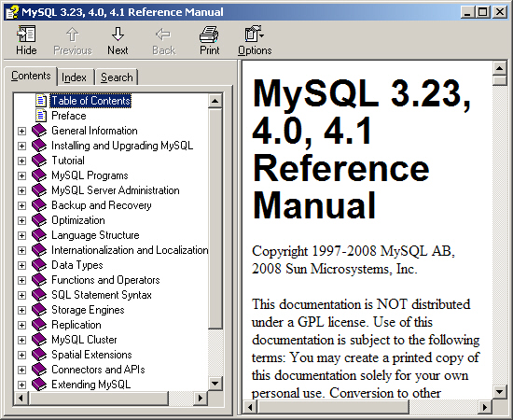Image resolution: width=513 pixels, height=420 pixels.
Task: Click the Replication book icon
Action: click(39, 325)
